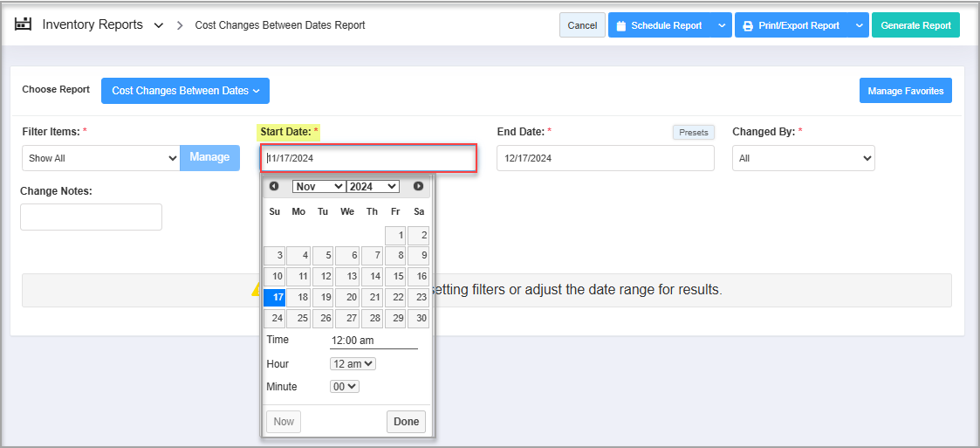This screenshot has height=448, width=980.
Task: Click Manage Favorites button
Action: coord(905,91)
